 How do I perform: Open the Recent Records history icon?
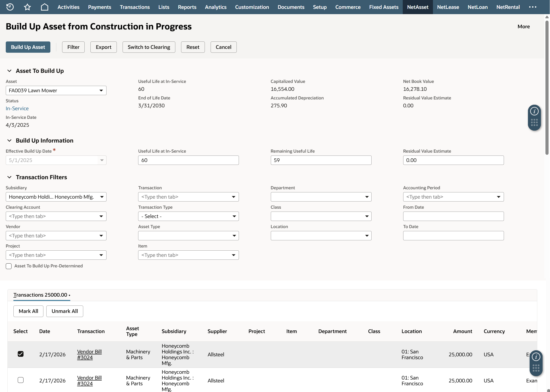point(10,7)
